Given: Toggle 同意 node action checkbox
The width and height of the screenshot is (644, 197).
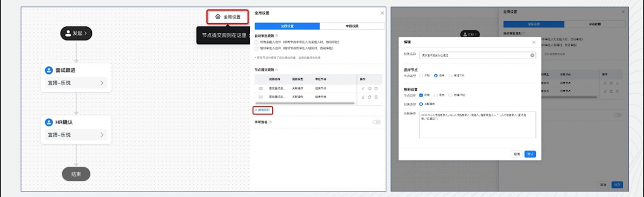Looking at the screenshot, I should tap(421, 95).
